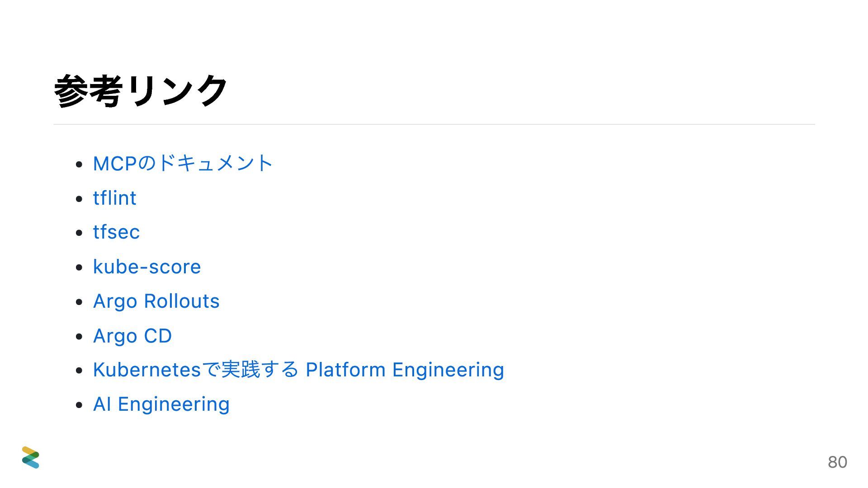Click the bullet before MCPのドキュメント
Image resolution: width=868 pixels, height=488 pixels.
pyautogui.click(x=80, y=164)
